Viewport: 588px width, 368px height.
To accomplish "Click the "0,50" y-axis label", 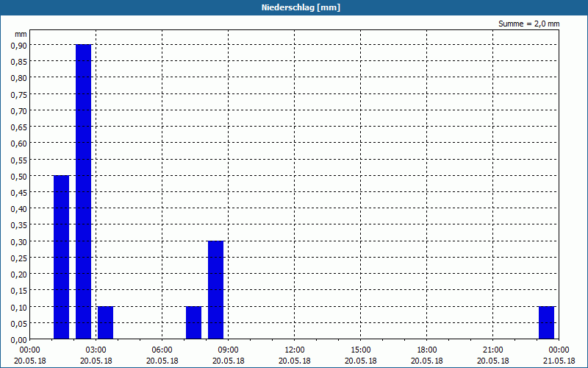I will coord(19,176).
